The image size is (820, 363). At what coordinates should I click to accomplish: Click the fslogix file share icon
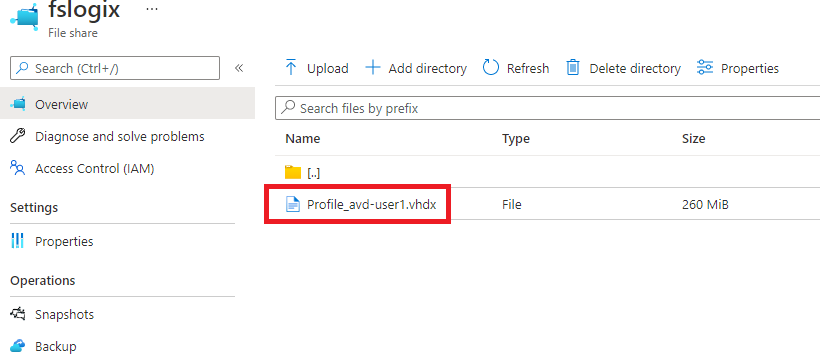25,18
